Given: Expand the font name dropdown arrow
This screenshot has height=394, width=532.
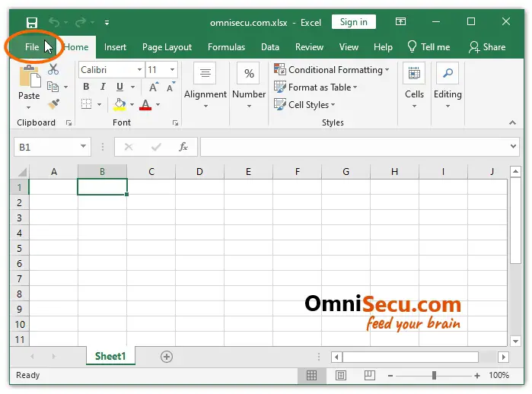Looking at the screenshot, I should 139,70.
